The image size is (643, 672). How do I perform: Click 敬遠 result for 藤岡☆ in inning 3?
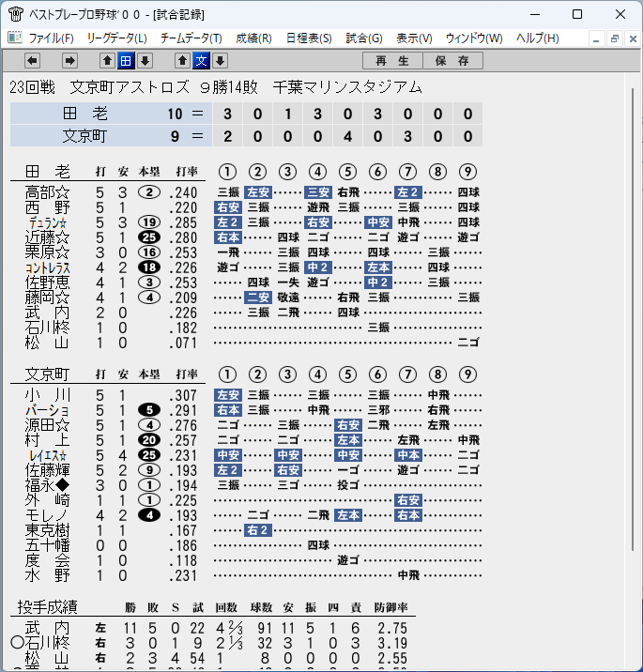click(288, 298)
